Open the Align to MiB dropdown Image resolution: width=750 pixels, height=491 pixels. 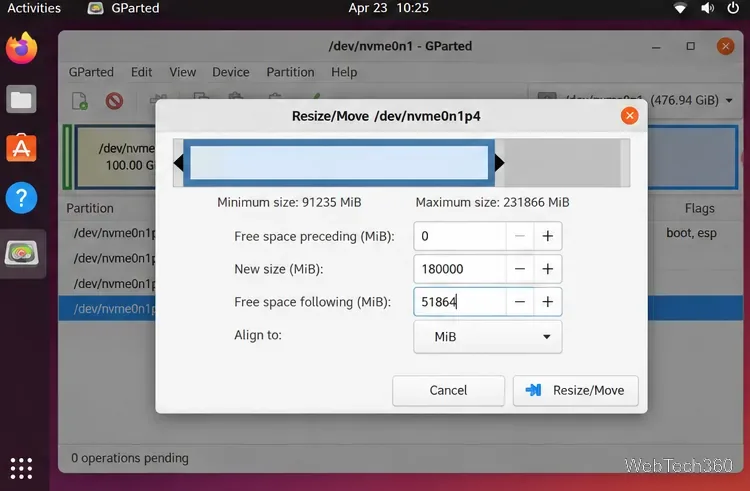487,337
